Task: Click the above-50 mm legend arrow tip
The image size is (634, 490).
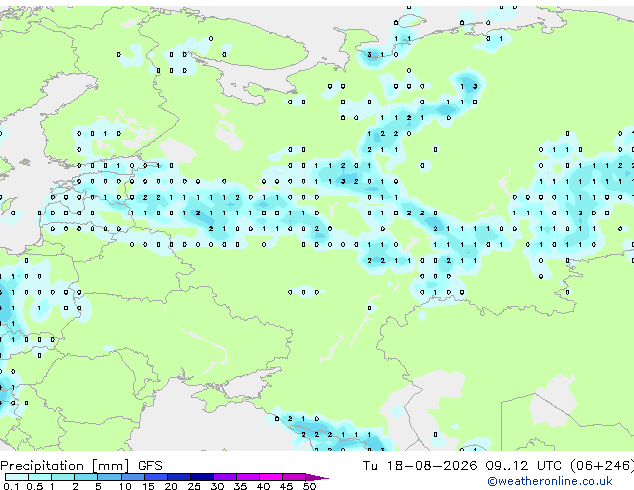Action: point(317,478)
